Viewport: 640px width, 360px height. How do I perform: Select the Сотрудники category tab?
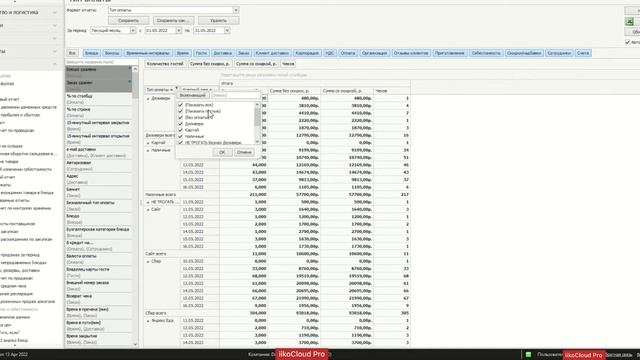(559, 53)
